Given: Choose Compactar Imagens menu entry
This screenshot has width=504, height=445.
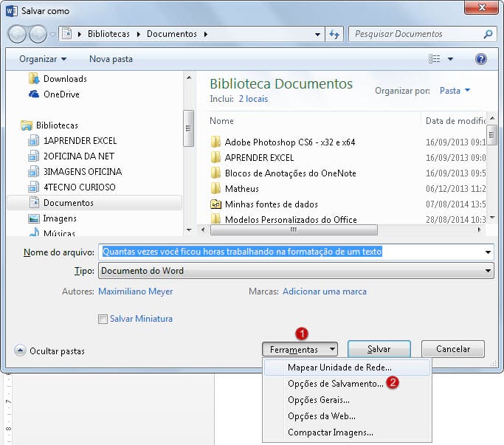Looking at the screenshot, I should click(330, 432).
